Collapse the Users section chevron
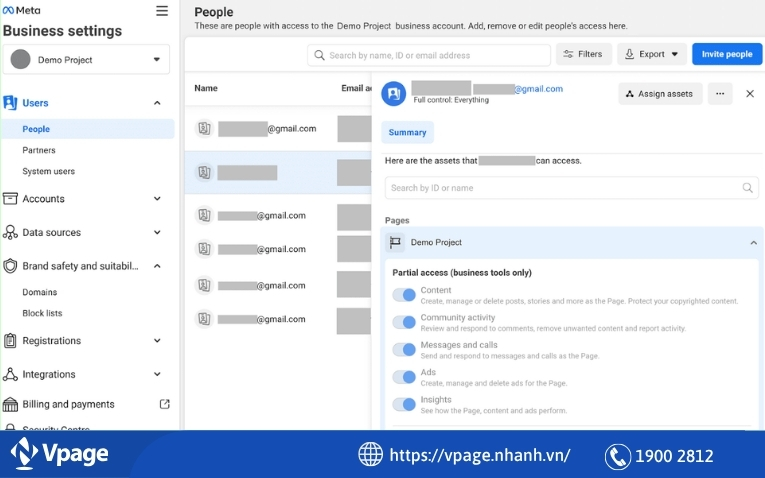Image resolution: width=765 pixels, height=478 pixels. (x=157, y=103)
